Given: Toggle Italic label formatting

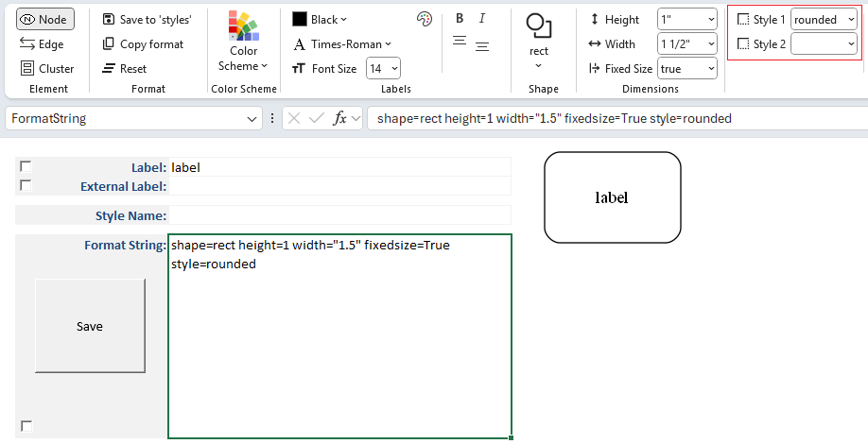Looking at the screenshot, I should (x=482, y=19).
